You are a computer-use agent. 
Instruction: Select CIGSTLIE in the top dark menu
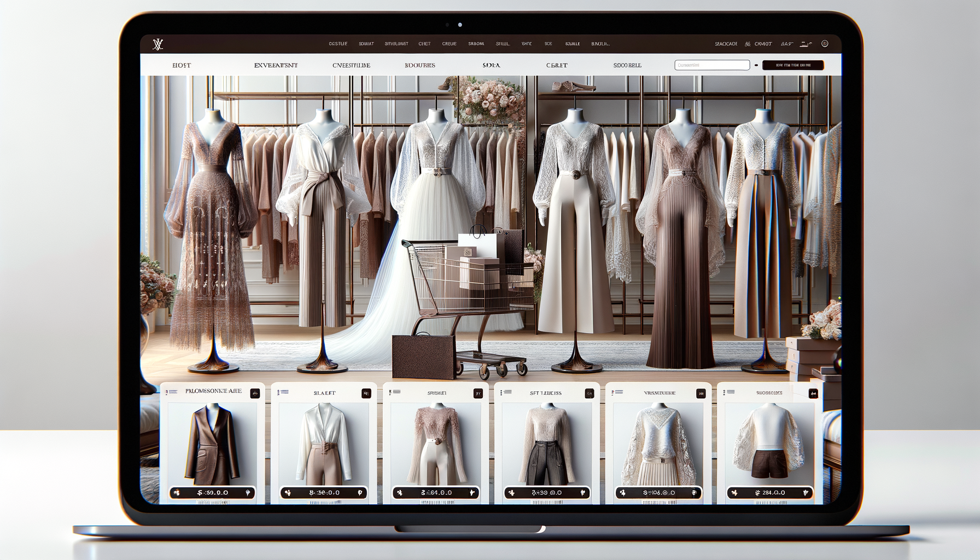click(338, 44)
